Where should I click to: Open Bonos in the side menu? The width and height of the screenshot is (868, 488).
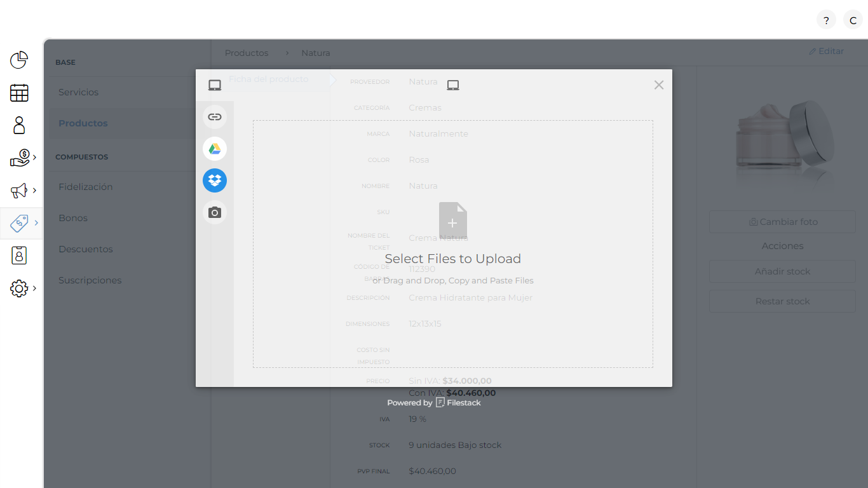(73, 218)
